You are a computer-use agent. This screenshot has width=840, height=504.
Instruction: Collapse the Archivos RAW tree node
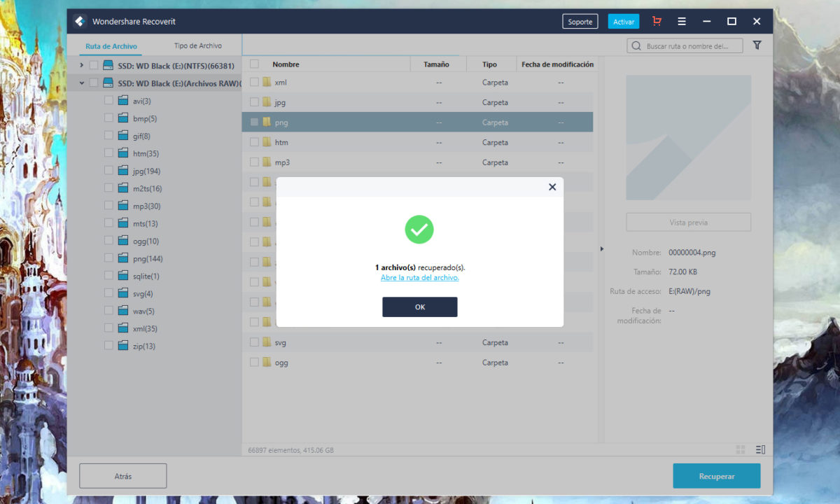click(82, 83)
